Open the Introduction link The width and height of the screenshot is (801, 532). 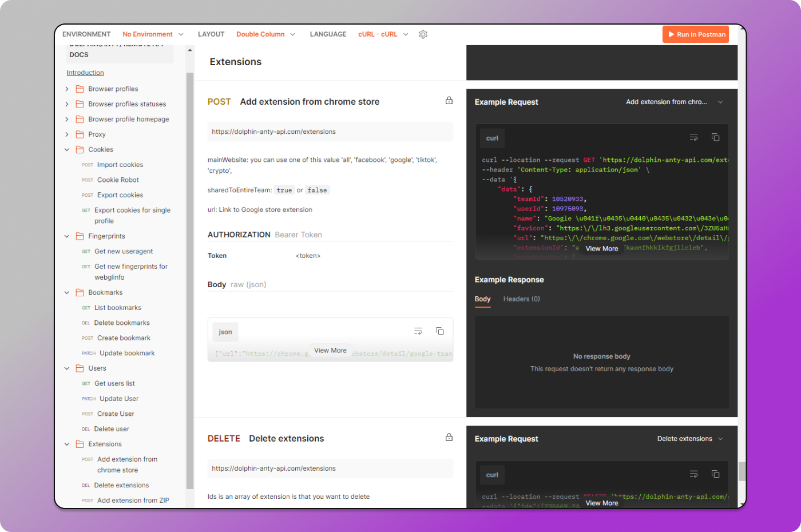[x=85, y=72]
